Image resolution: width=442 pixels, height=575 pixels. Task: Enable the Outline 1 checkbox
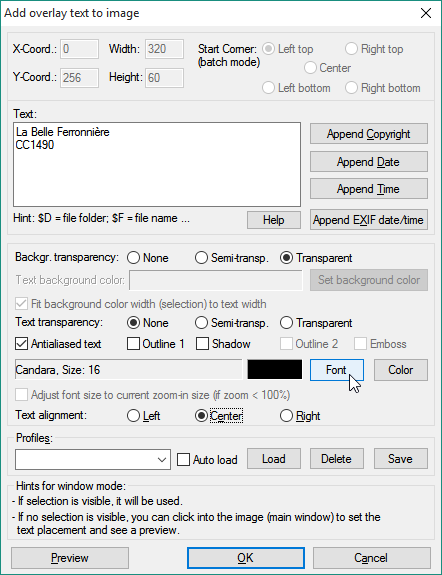(x=133, y=344)
